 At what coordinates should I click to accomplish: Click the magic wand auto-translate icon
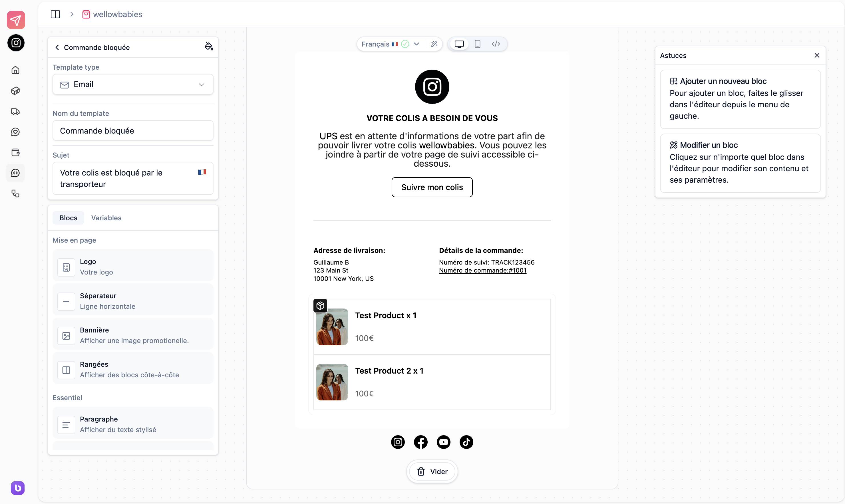pyautogui.click(x=435, y=44)
